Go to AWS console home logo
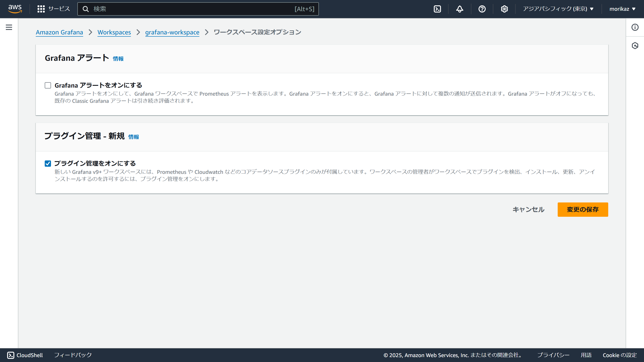The width and height of the screenshot is (644, 362). (15, 9)
